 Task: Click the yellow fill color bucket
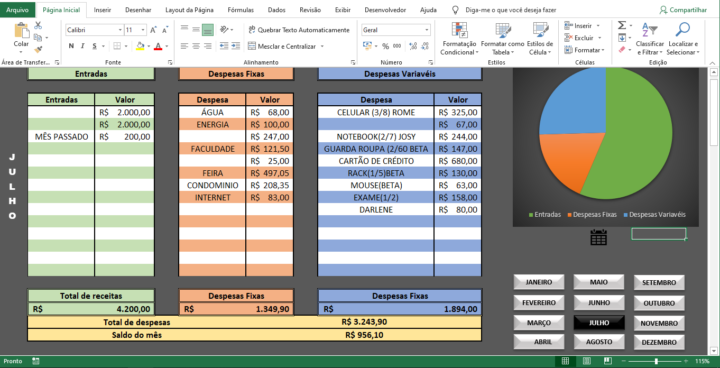pyautogui.click(x=141, y=46)
